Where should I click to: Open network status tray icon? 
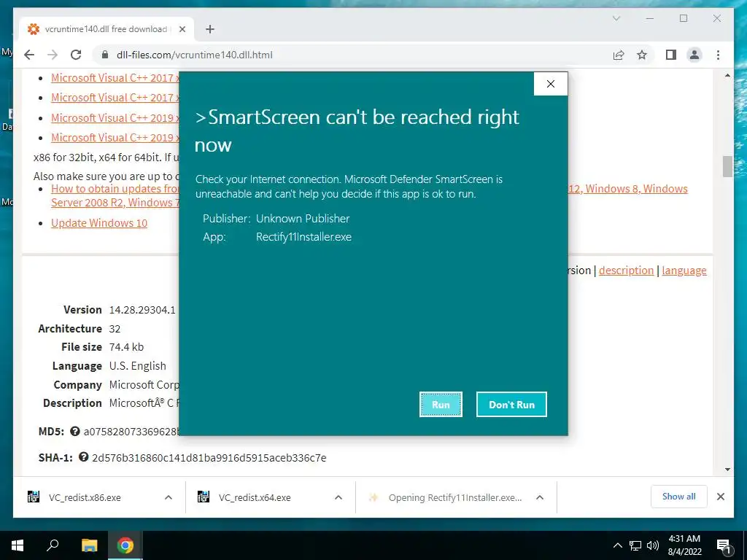[635, 545]
